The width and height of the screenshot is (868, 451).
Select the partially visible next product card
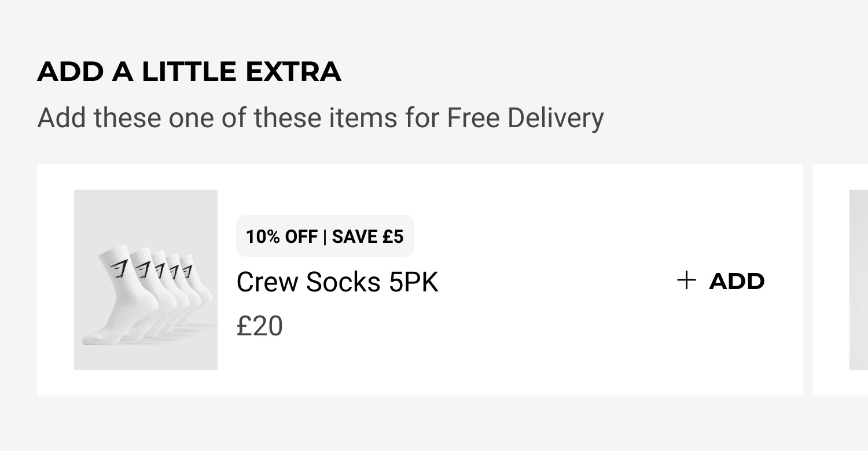pyautogui.click(x=840, y=280)
